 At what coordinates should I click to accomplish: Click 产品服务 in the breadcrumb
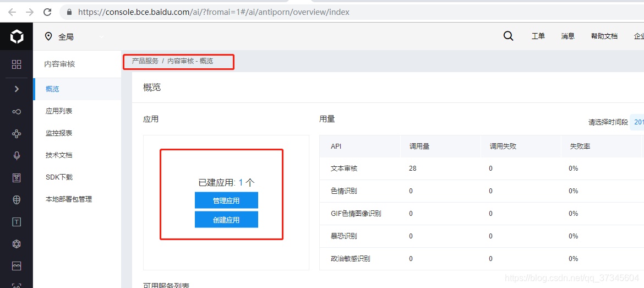tap(145, 61)
